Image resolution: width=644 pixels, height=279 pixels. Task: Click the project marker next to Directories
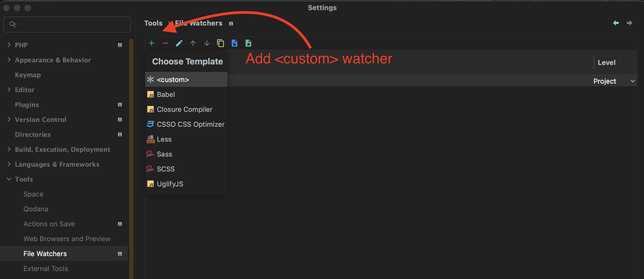tap(120, 134)
